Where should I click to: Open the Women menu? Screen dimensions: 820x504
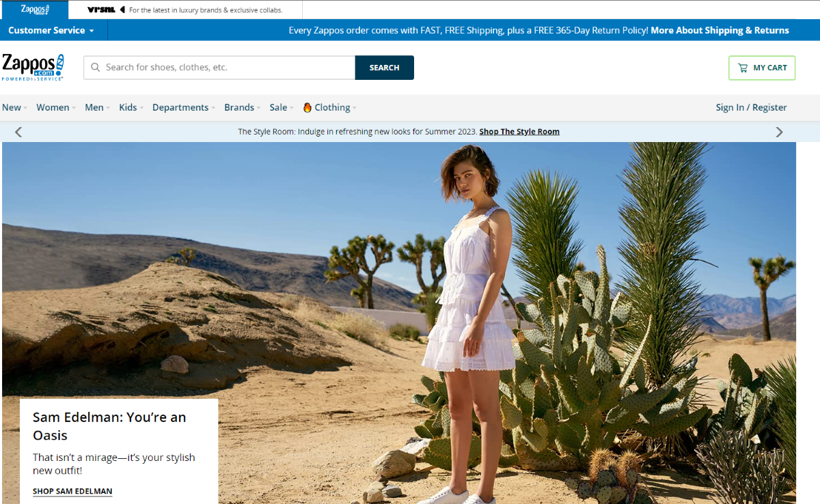pos(56,107)
